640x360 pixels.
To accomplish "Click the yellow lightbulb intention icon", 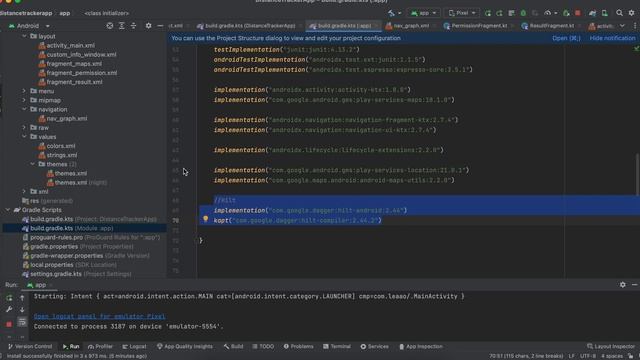I will [x=206, y=219].
